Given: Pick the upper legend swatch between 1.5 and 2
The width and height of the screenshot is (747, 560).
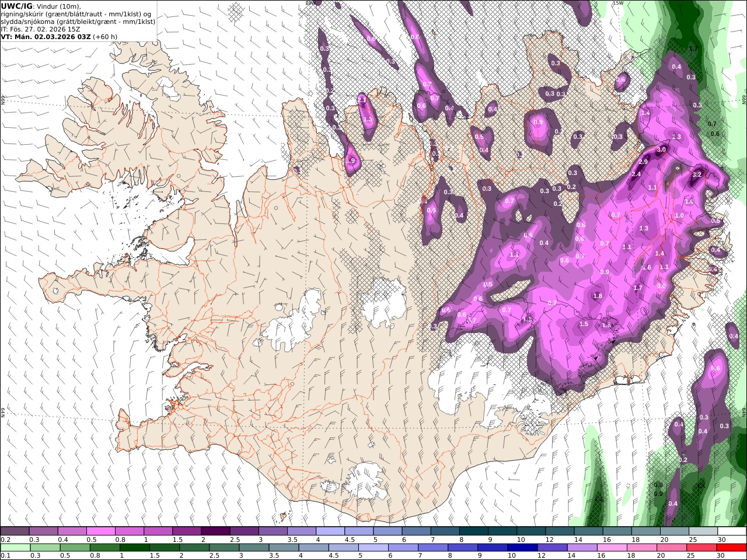Looking at the screenshot, I should click(187, 531).
